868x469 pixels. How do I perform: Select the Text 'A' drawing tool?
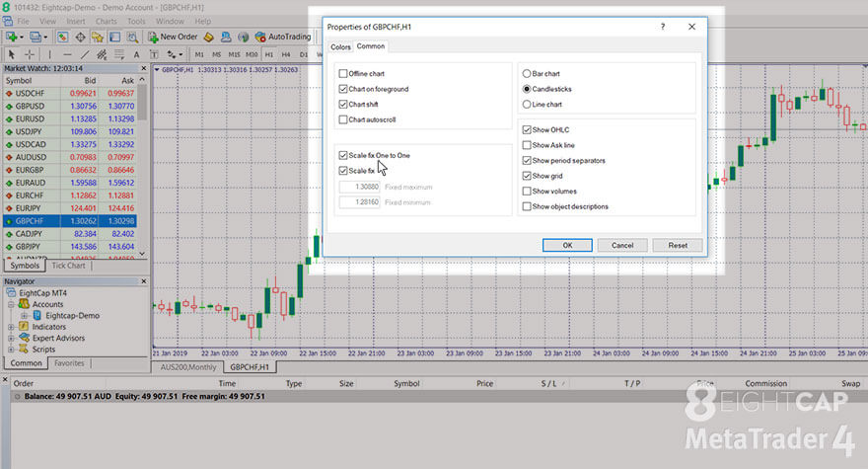pos(136,54)
